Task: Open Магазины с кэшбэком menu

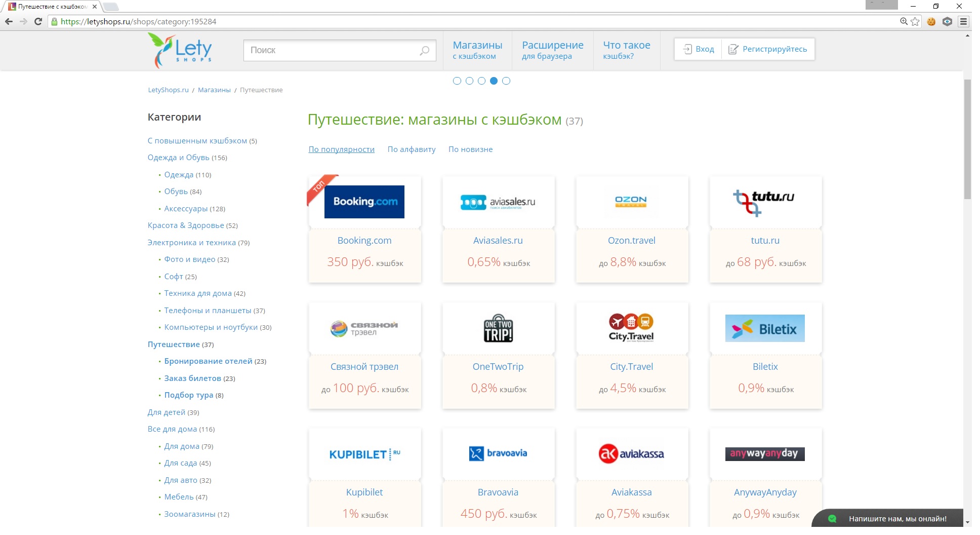Action: [x=477, y=50]
